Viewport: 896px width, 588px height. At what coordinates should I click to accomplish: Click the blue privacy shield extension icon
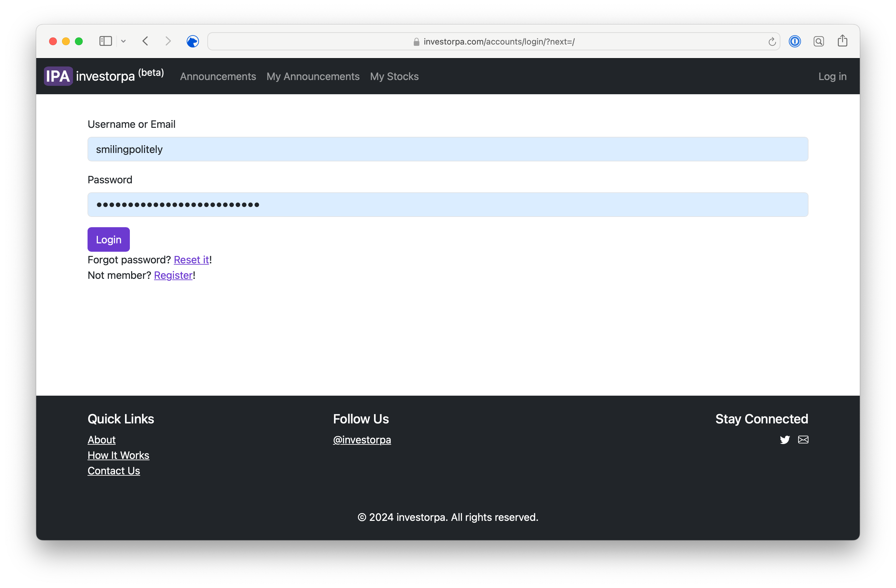[x=193, y=41]
